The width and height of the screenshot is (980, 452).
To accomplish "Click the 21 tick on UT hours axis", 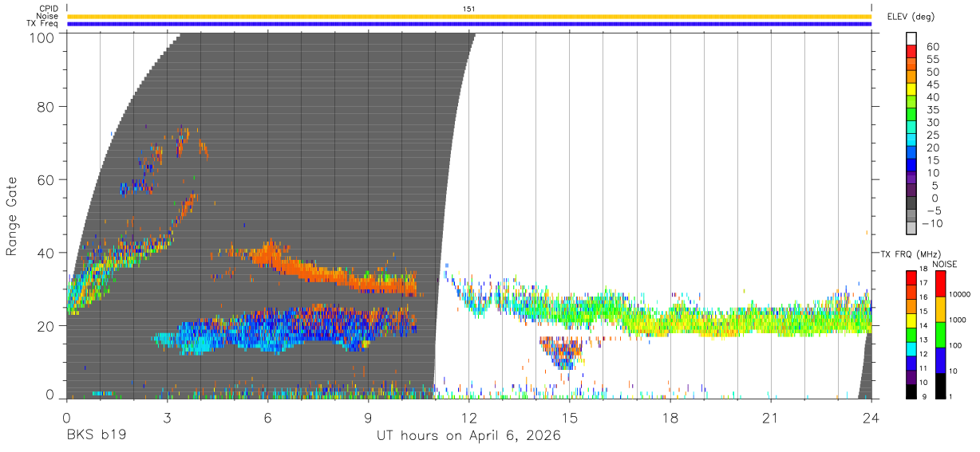I will [x=771, y=418].
